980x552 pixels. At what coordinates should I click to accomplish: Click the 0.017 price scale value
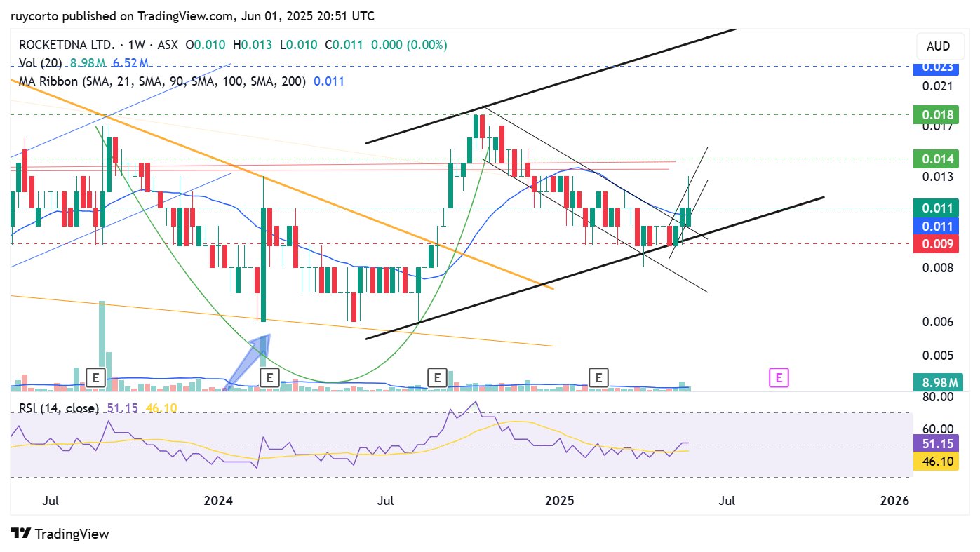937,126
